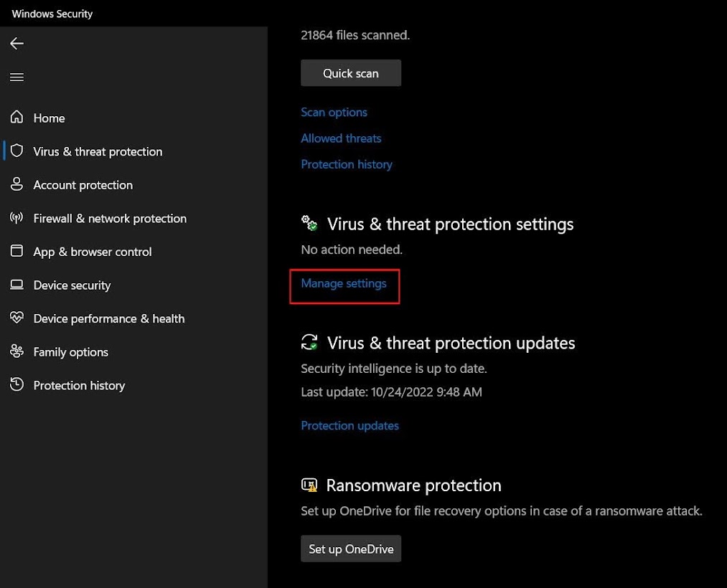Click the antenna icon for Firewall
The width and height of the screenshot is (727, 588).
tap(17, 218)
